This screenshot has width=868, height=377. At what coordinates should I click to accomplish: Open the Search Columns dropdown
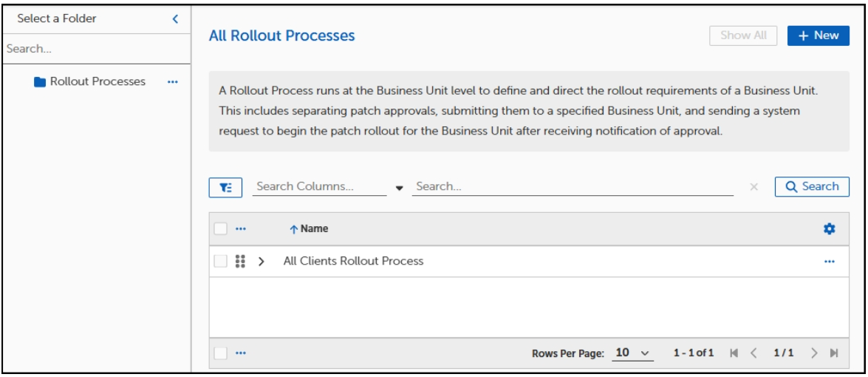coord(400,188)
